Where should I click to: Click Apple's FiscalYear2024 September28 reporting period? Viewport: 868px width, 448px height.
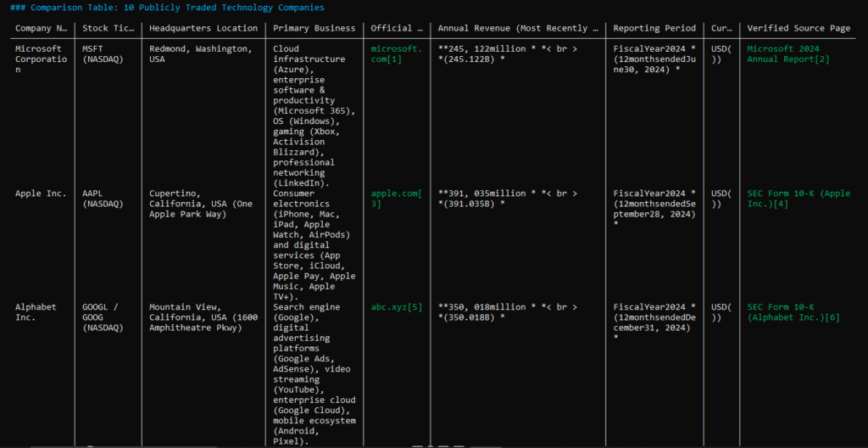coord(654,209)
